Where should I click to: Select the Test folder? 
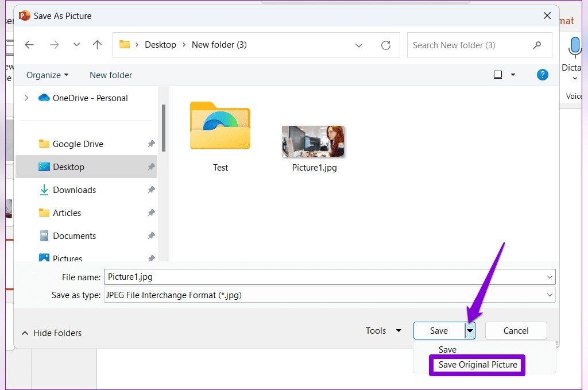tap(220, 137)
